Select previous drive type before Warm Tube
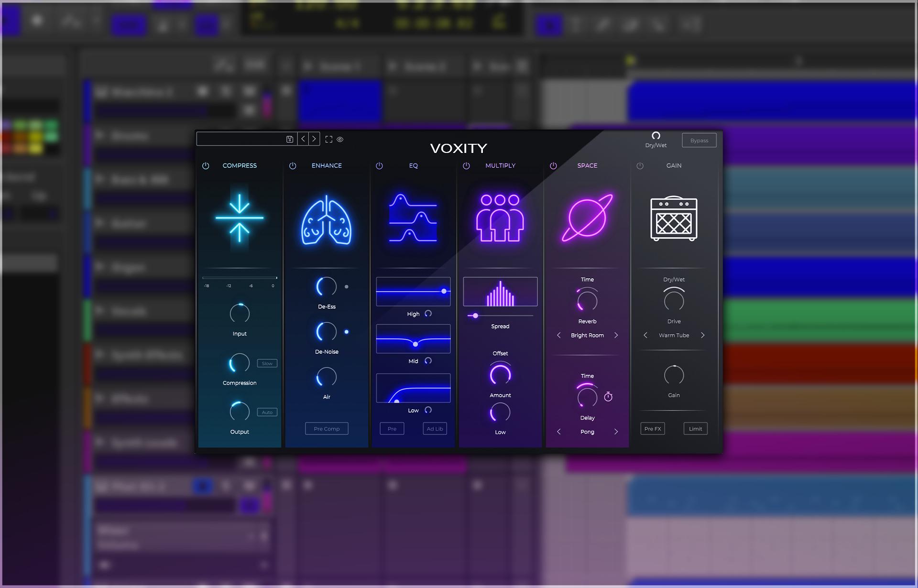918x588 pixels. click(645, 336)
